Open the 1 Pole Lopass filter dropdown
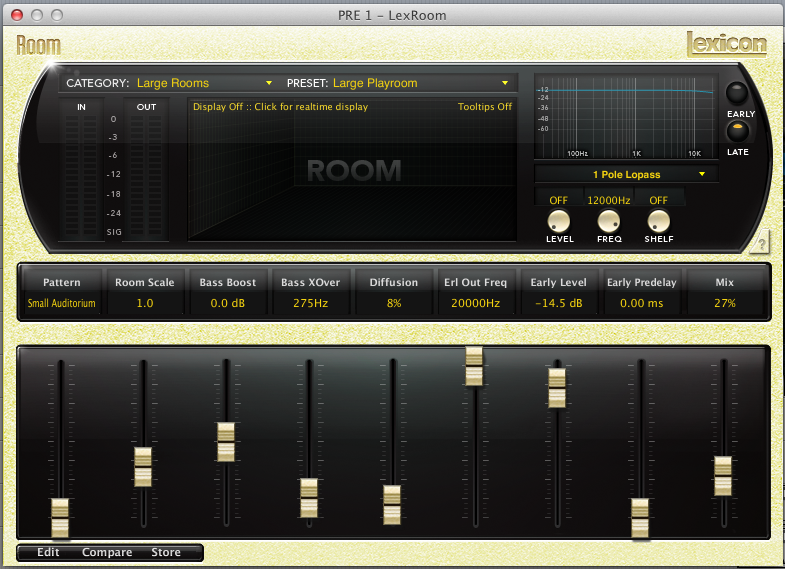The height and width of the screenshot is (569, 785). pos(626,174)
